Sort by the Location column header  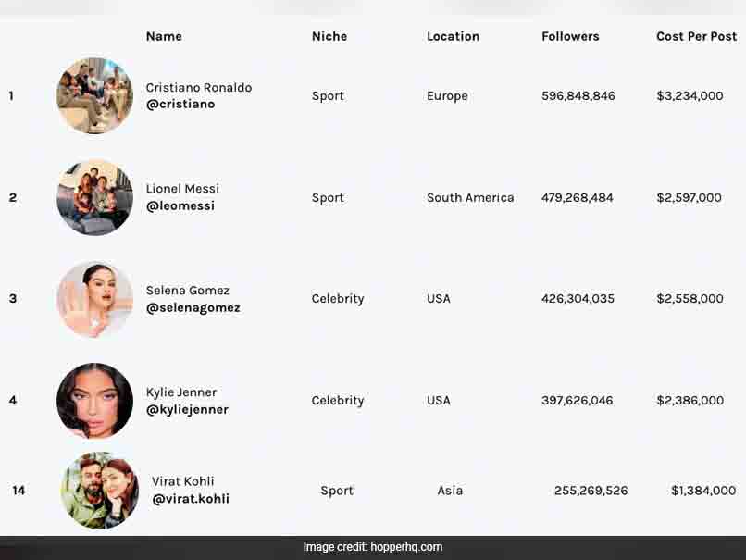(x=453, y=36)
